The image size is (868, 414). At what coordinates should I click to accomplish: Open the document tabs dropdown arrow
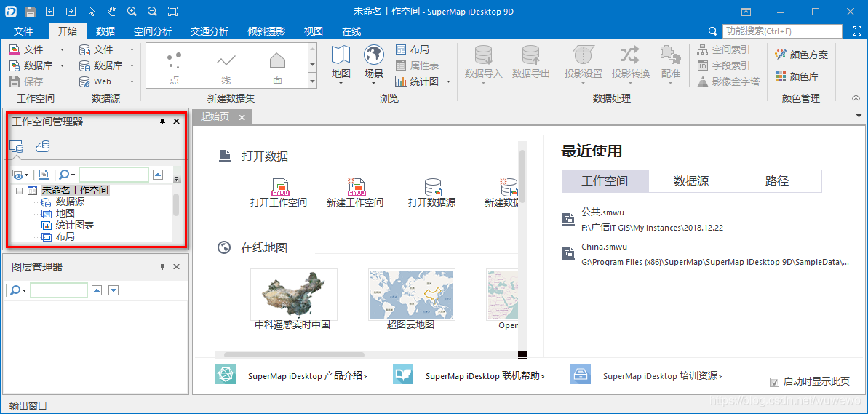859,116
